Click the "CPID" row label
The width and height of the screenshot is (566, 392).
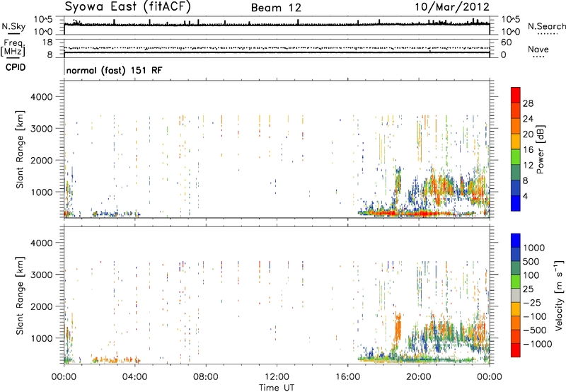(x=16, y=67)
